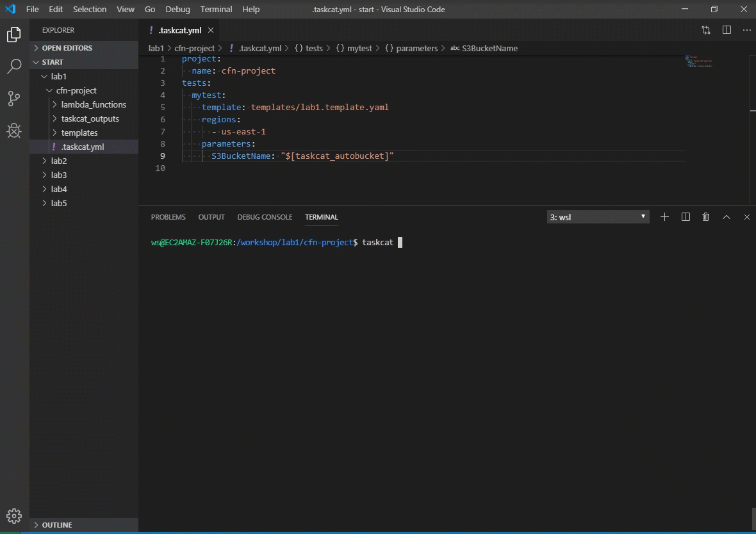Screen dimensions: 756x534
Task: Open the Edit menu
Action: point(56,9)
